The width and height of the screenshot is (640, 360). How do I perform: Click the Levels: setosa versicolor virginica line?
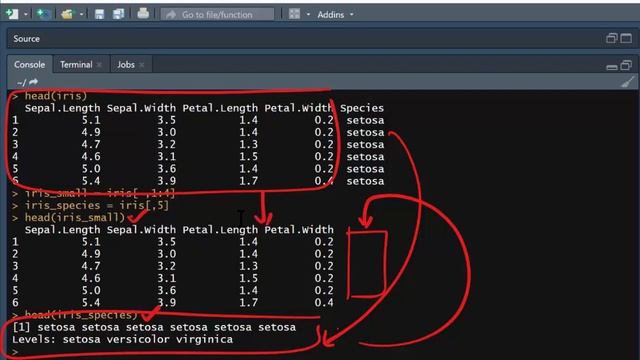coord(122,340)
